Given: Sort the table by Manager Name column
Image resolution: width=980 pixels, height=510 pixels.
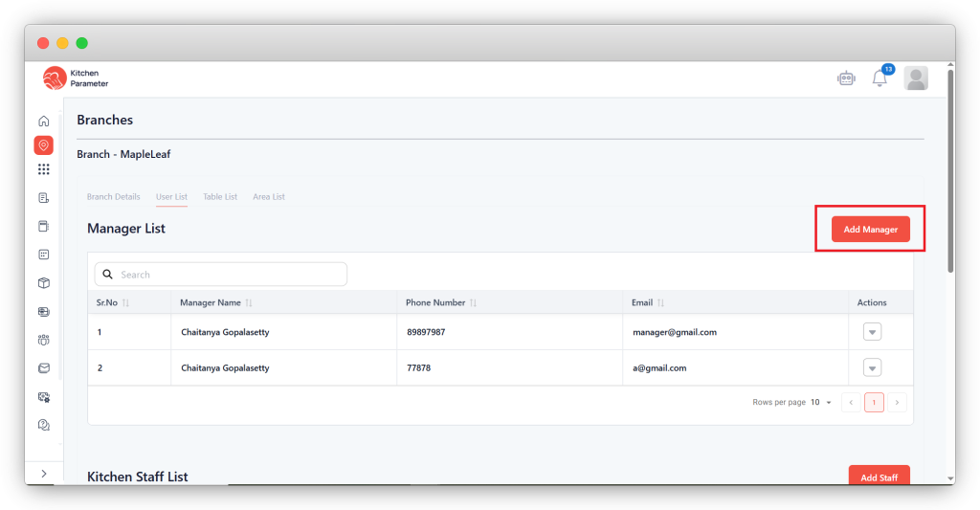Looking at the screenshot, I should tap(249, 302).
